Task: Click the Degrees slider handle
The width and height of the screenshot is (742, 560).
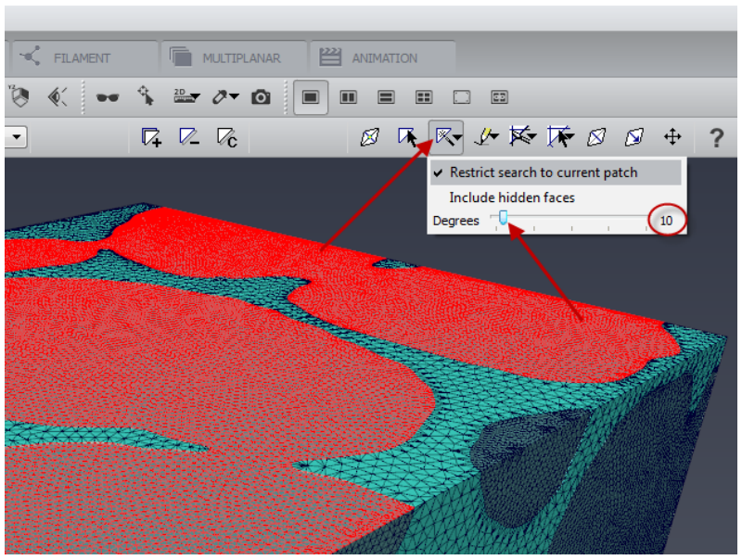Action: (503, 218)
